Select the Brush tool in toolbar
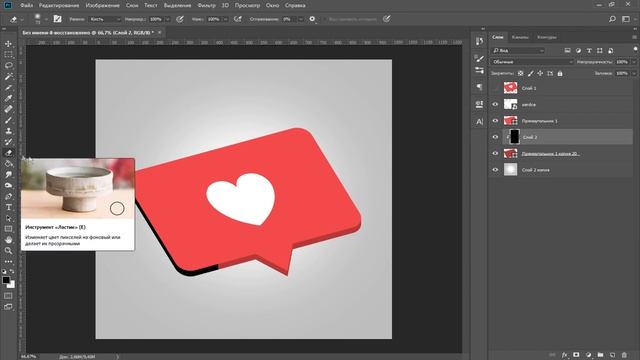 (x=8, y=120)
